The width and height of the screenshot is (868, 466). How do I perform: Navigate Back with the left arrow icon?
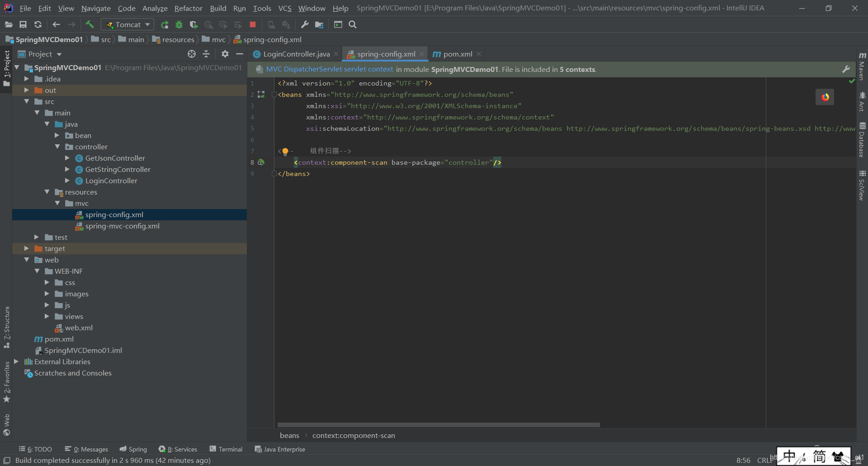pos(56,24)
